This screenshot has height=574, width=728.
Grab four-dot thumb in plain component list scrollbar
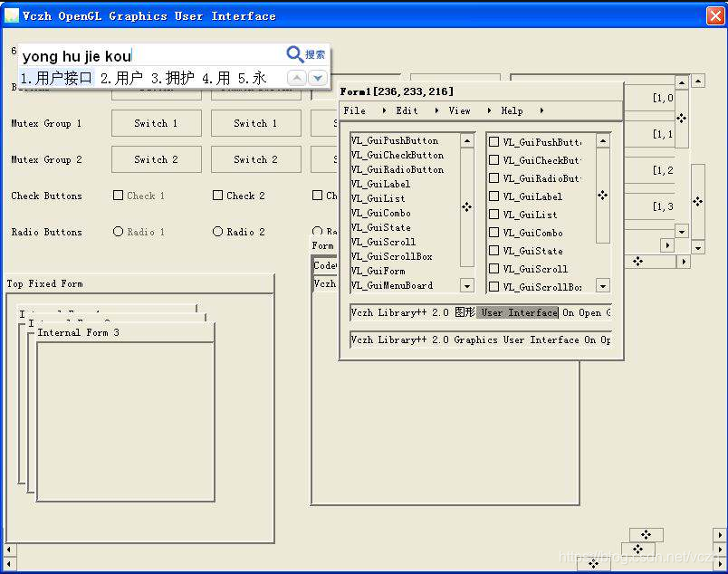466,207
